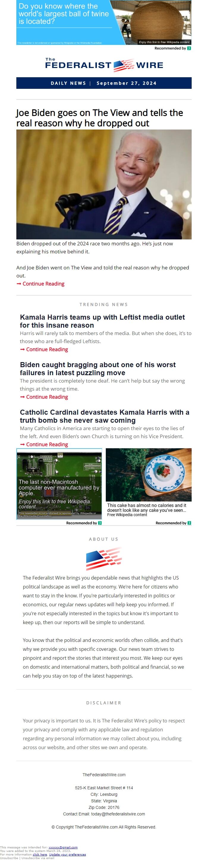208x868 pixels.
Task: Click the green Recommended by icon under top banner
Action: point(189,48)
